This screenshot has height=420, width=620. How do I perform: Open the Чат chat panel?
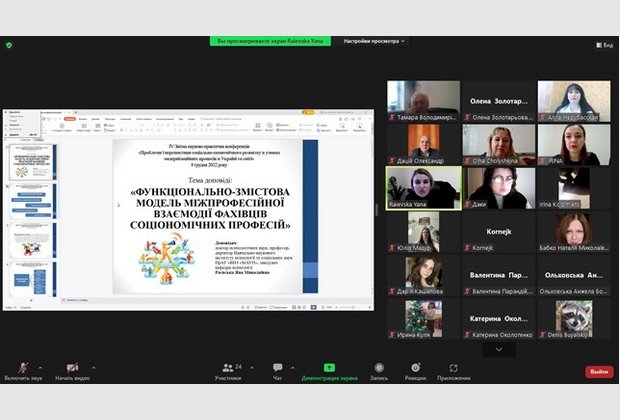(x=278, y=368)
